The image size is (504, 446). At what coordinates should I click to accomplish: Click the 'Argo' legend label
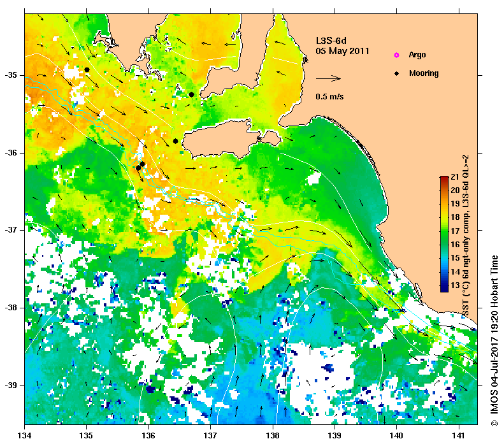click(417, 55)
